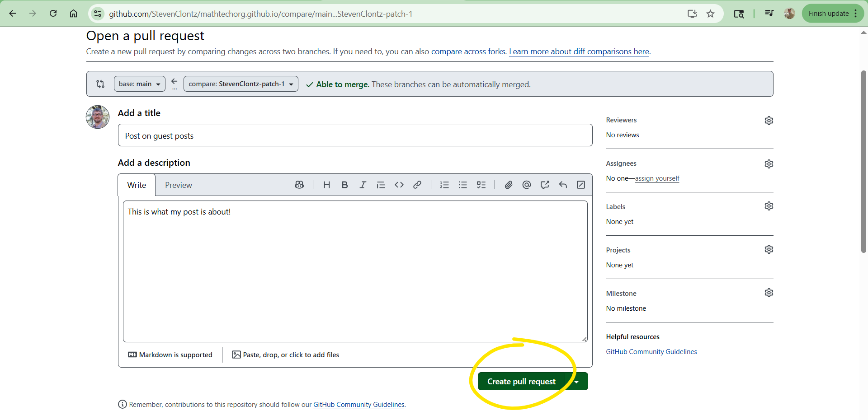
Task: Open the Reviewers gear settings
Action: [769, 121]
